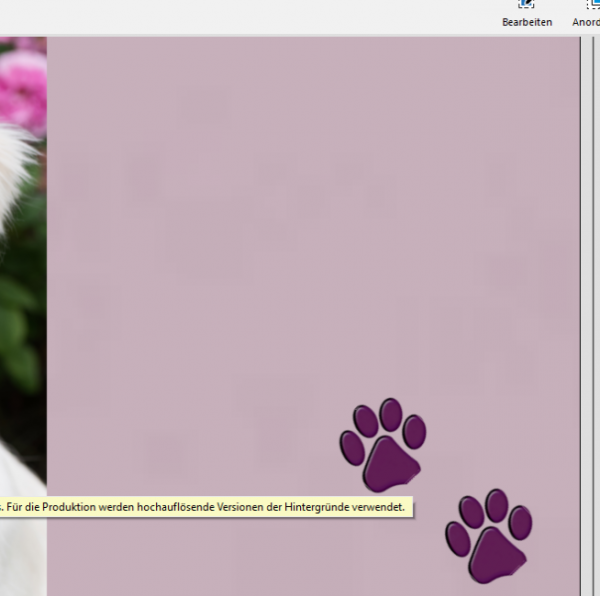Select the lower paw print clipart
Viewport: 600px width, 596px height.
click(489, 535)
